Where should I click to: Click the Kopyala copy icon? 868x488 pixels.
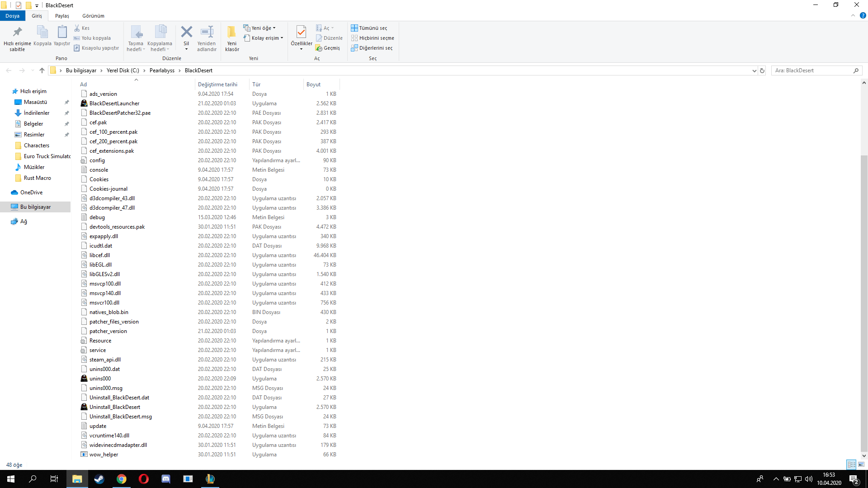click(42, 36)
